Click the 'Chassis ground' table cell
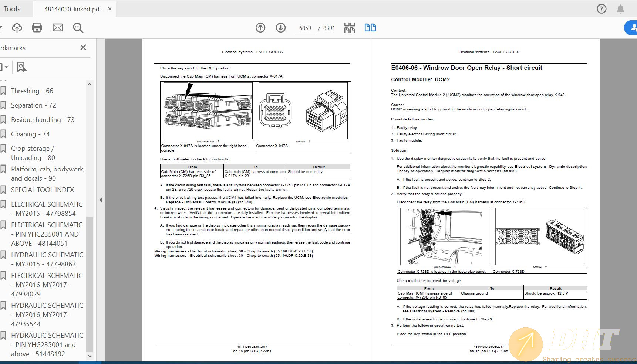The image size is (637, 364). [492, 295]
